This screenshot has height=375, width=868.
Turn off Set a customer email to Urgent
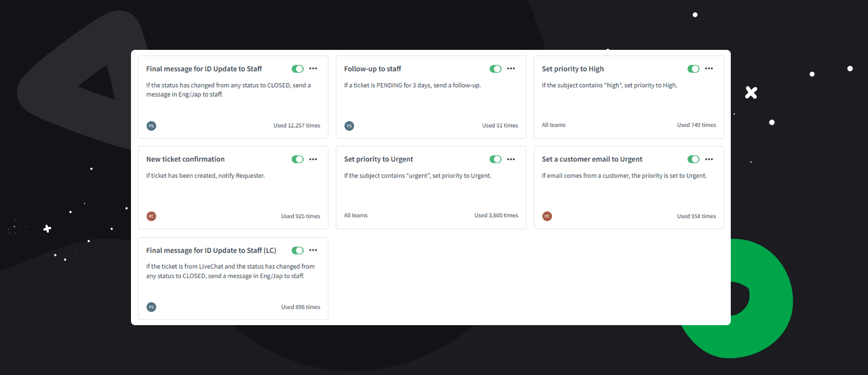(x=693, y=159)
